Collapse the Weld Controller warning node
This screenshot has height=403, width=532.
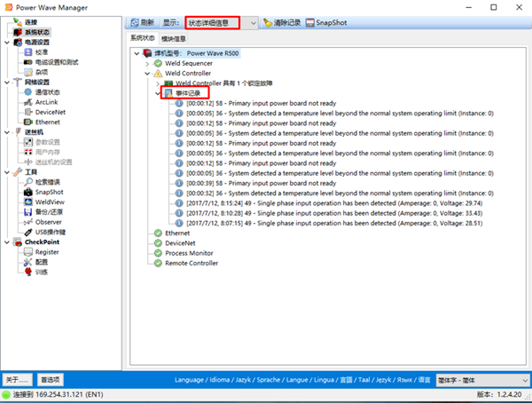(147, 74)
